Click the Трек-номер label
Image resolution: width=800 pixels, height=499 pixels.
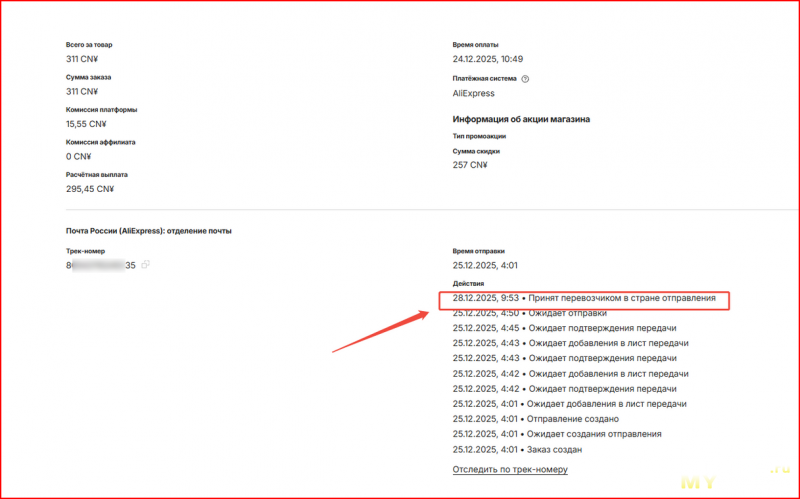tap(85, 251)
